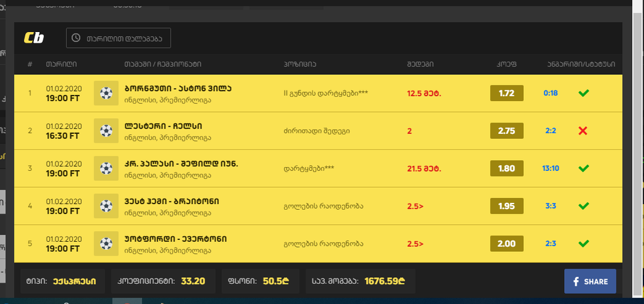Viewport: 644px width, 304px height.
Task: Click total coefficient 33.20
Action: [x=193, y=281]
